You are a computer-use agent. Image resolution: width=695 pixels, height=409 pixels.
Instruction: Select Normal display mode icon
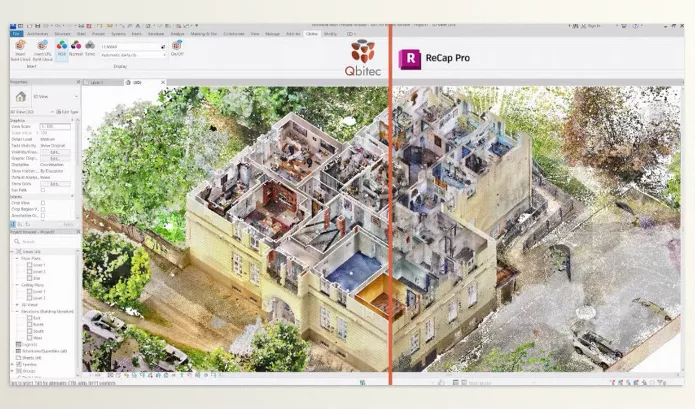click(x=76, y=45)
